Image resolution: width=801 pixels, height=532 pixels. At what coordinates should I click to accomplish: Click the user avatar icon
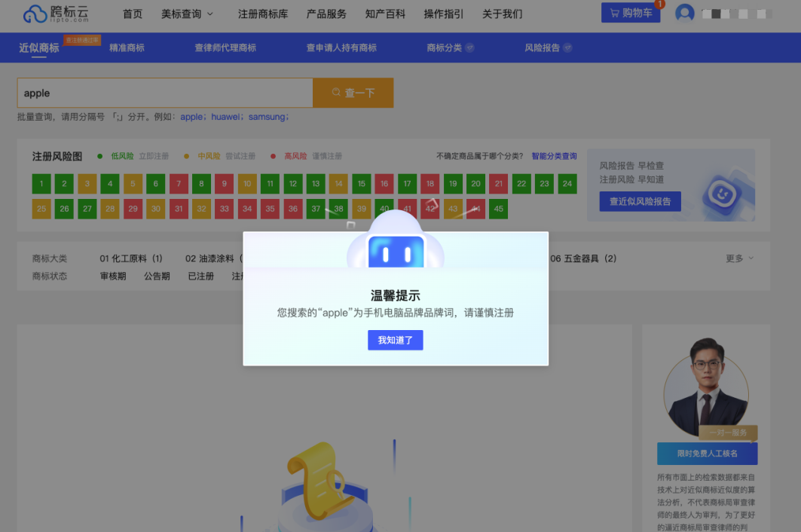coord(685,13)
